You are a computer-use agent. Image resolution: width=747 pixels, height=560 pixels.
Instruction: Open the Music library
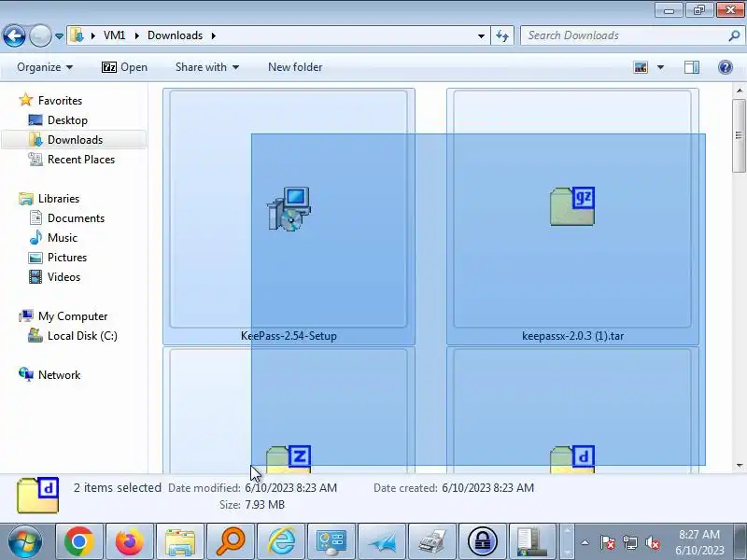[62, 237]
